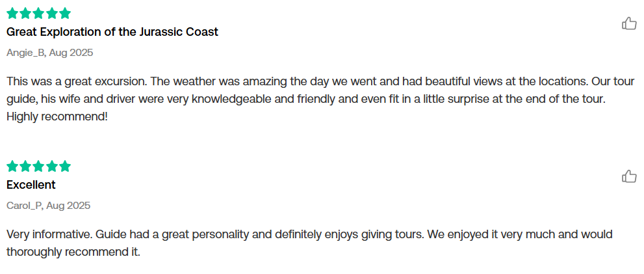Click the fifth star in Angie_B's rating
Viewport: 644px width, 274px height.
[65, 14]
